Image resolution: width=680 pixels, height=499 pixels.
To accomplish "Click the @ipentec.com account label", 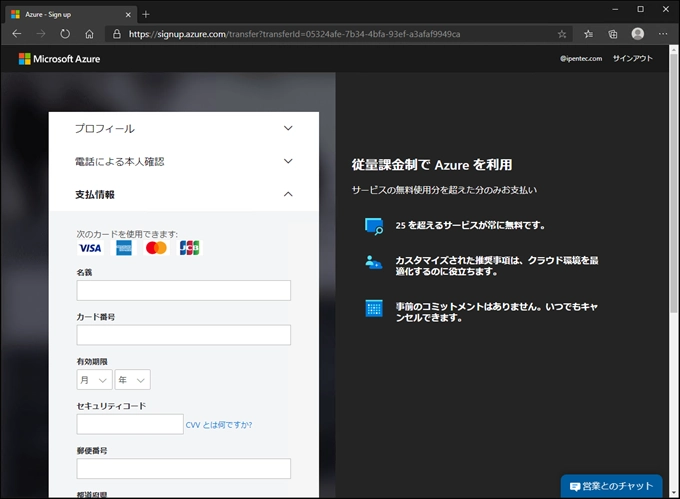I will pyautogui.click(x=581, y=59).
